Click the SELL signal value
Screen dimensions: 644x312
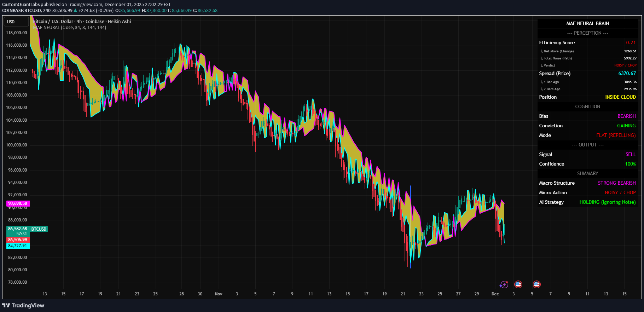click(631, 154)
